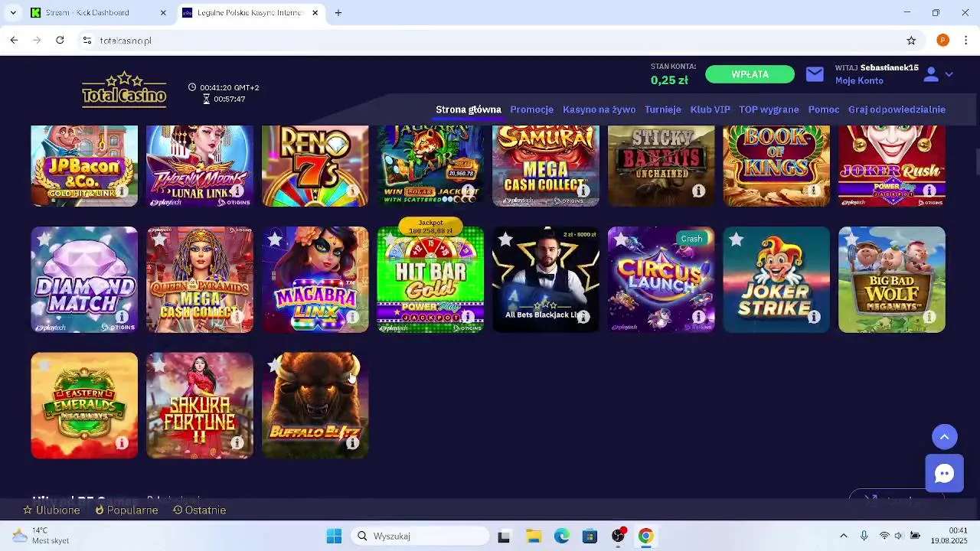Open the weather widget on taskbar
This screenshot has width=980, height=551.
click(41, 536)
